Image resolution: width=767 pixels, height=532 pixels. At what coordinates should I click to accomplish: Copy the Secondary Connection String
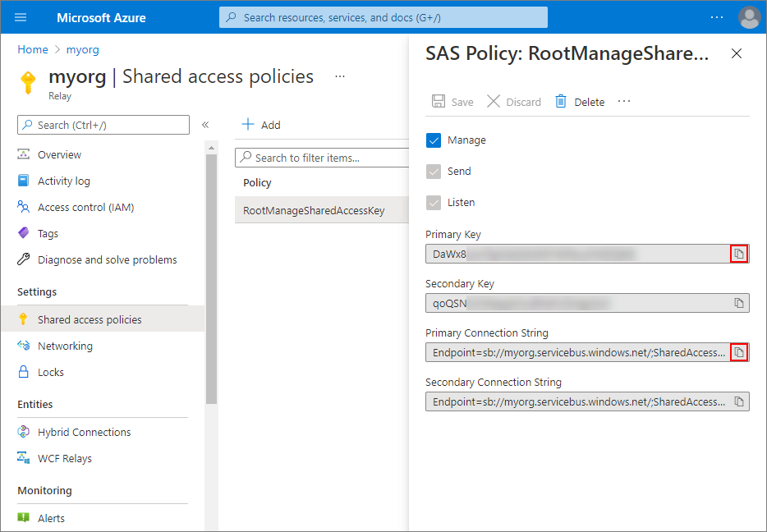point(739,401)
